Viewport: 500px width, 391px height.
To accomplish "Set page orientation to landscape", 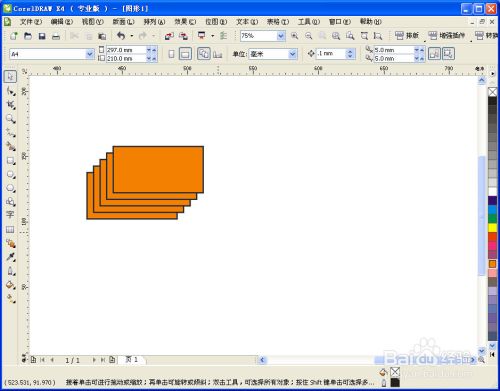I will point(185,54).
